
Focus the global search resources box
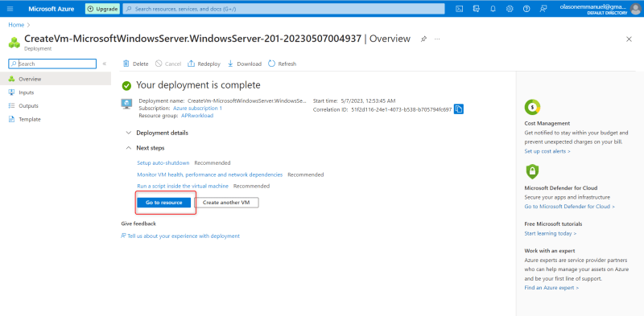(283, 9)
